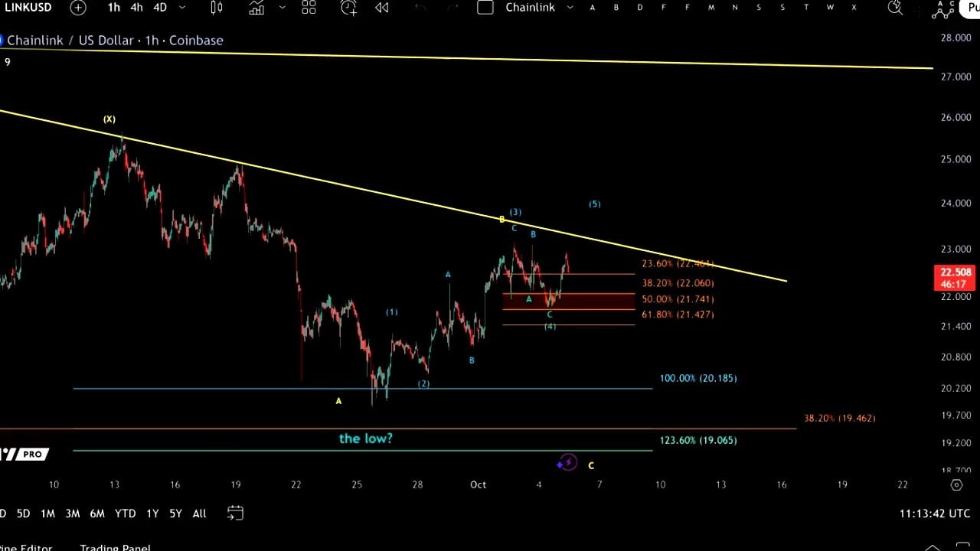Select the 100.00% (20.185) fib label
The width and height of the screenshot is (980, 551).
pyautogui.click(x=698, y=378)
